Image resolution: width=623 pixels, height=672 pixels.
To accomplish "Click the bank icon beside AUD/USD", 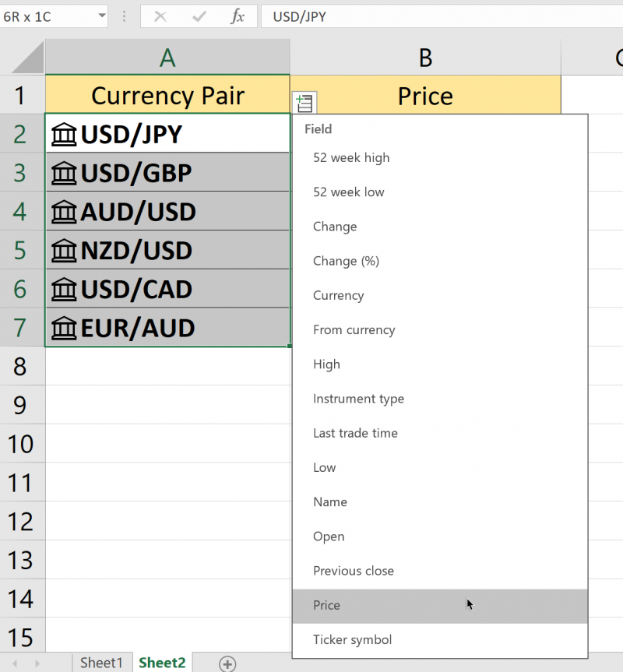I will (x=63, y=211).
